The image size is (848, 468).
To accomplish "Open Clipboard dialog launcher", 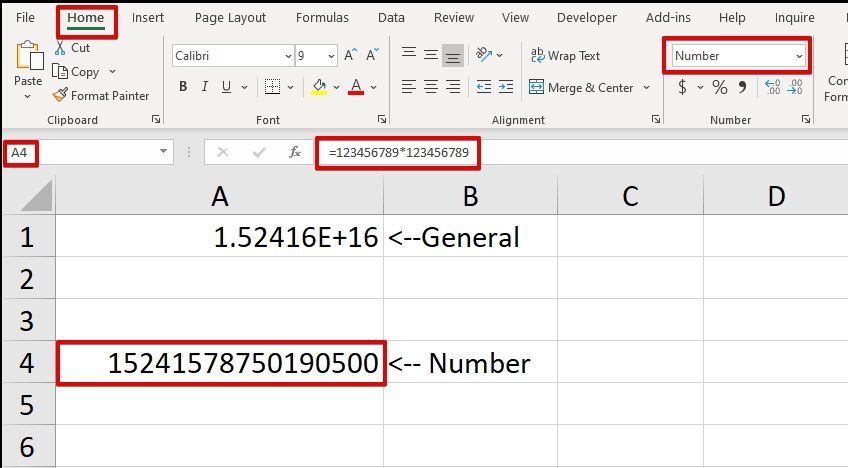I will [x=156, y=120].
